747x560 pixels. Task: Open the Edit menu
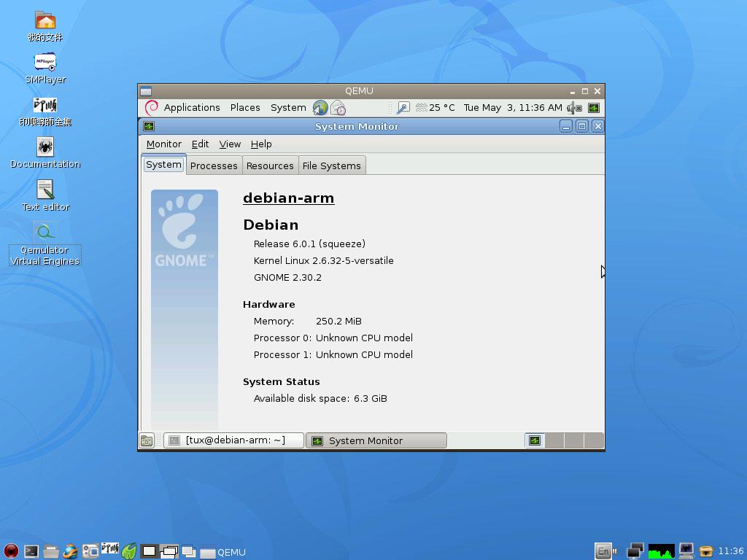(200, 144)
